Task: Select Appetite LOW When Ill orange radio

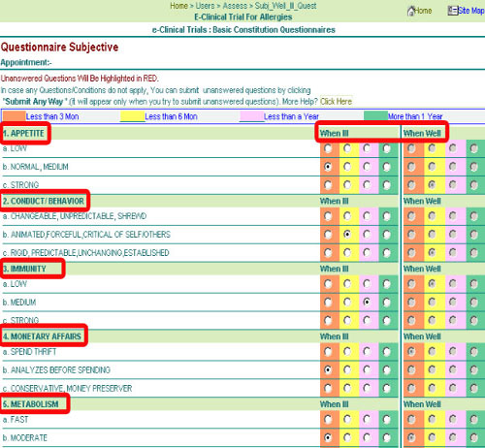Action: pyautogui.click(x=328, y=148)
